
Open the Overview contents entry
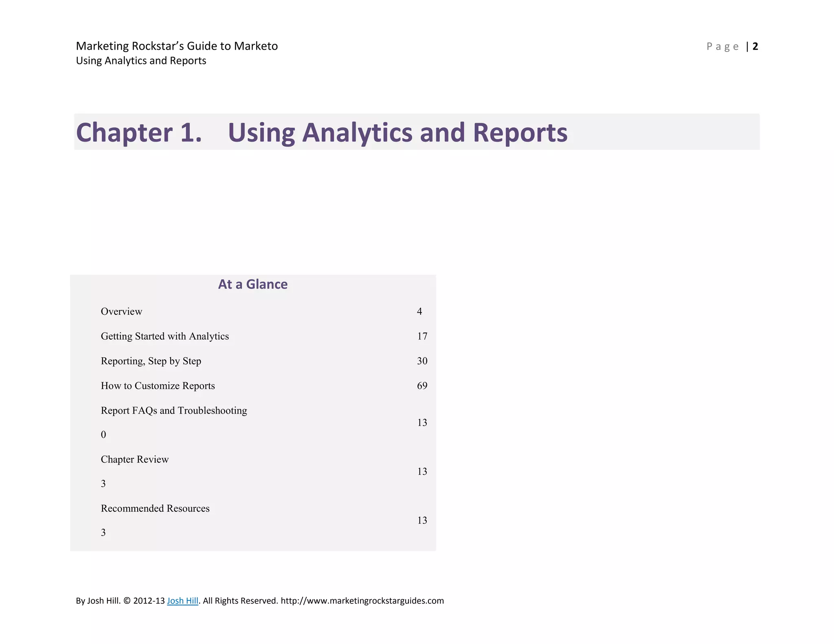point(121,311)
